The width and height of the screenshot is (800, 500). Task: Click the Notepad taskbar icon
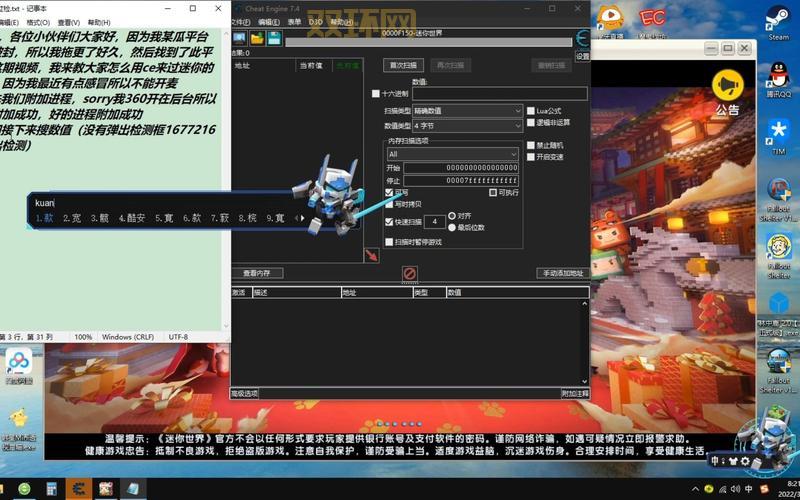133,489
